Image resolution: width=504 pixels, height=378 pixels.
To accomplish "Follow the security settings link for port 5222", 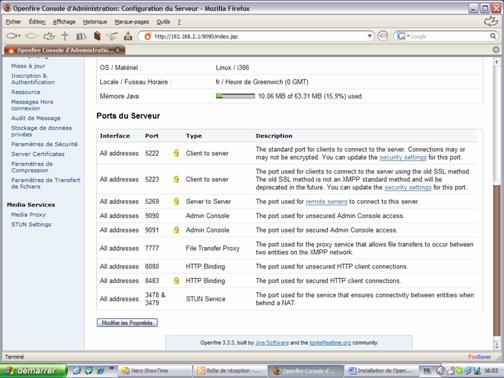I will pos(403,157).
